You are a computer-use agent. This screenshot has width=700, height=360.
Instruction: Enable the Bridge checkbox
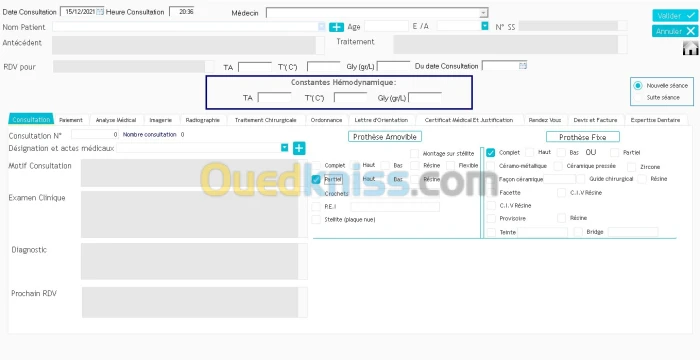pyautogui.click(x=578, y=232)
